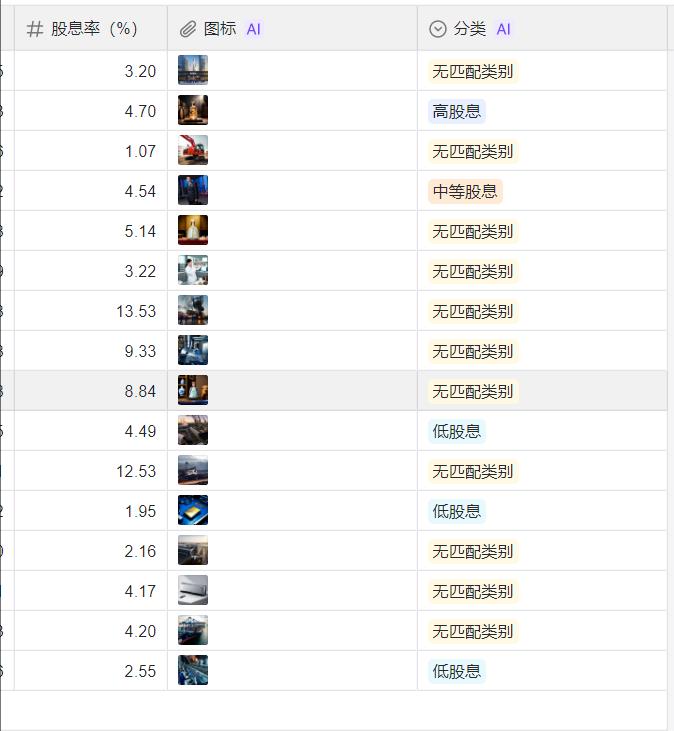Click the 分类 column header label

point(470,29)
